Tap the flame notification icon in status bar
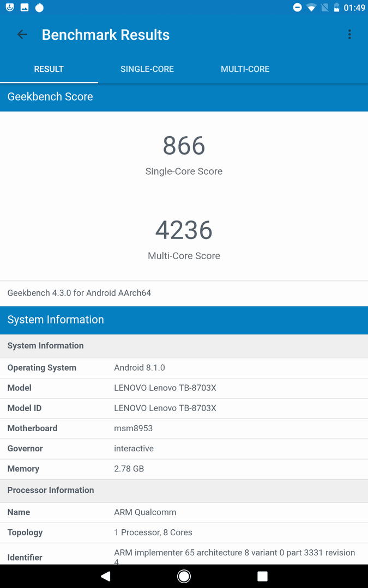368x588 pixels. point(39,8)
